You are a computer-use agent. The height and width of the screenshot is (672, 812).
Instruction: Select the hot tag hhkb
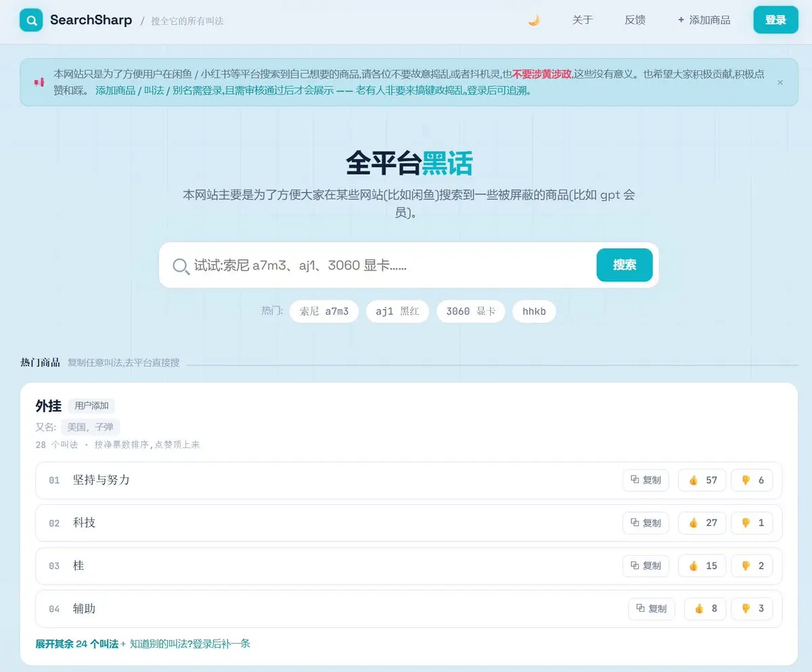(x=534, y=311)
